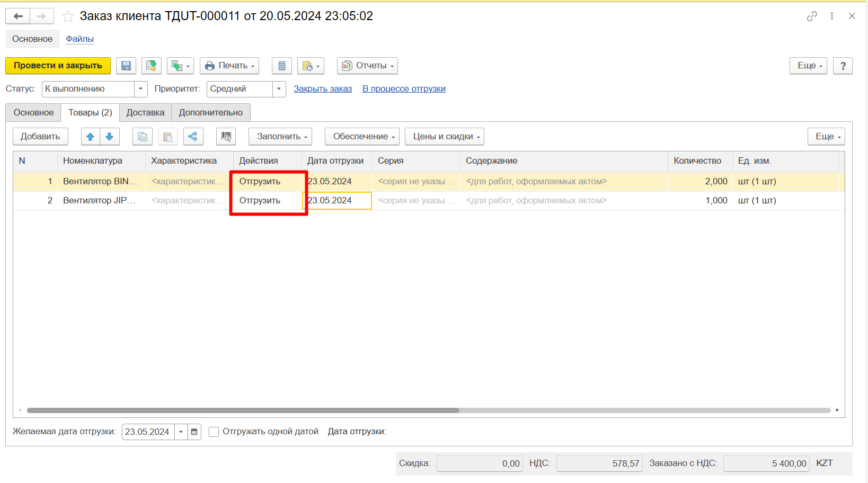This screenshot has width=868, height=483.
Task: Click the split row icon
Action: pos(193,137)
